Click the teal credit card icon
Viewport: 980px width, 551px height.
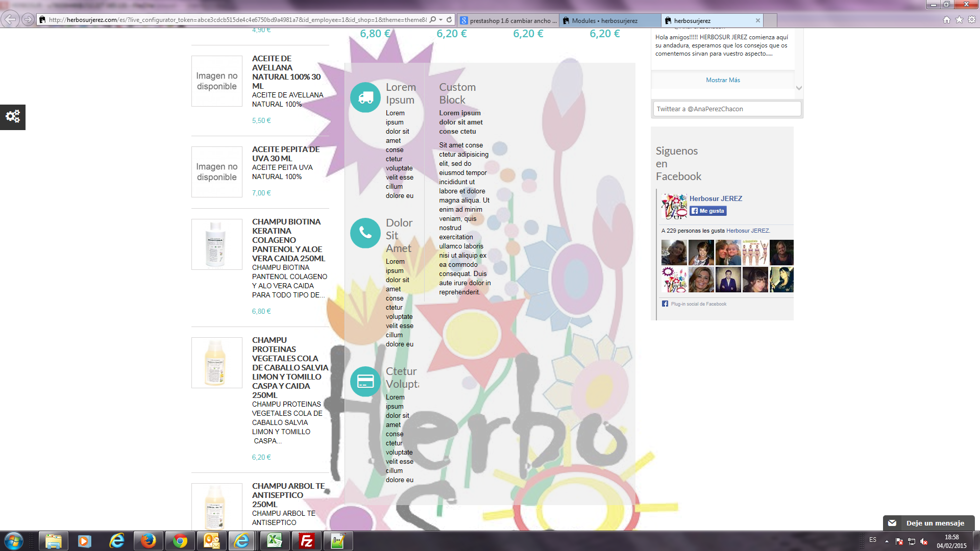[x=365, y=381]
